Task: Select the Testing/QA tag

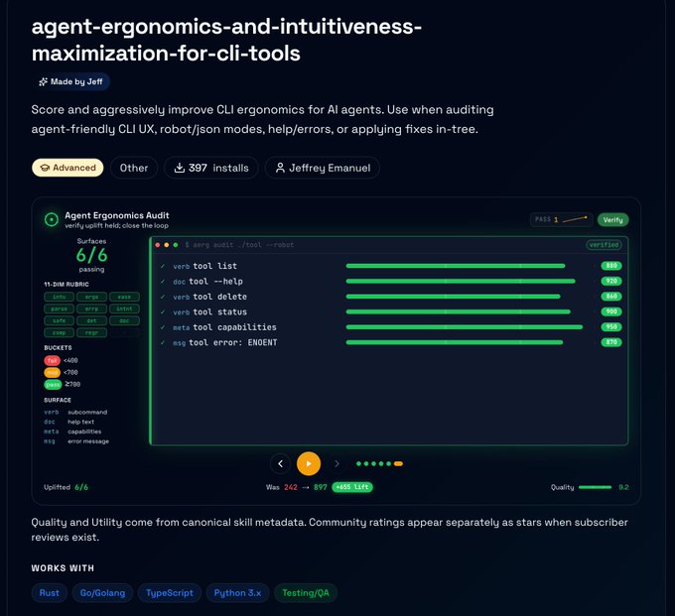Action: [x=306, y=593]
